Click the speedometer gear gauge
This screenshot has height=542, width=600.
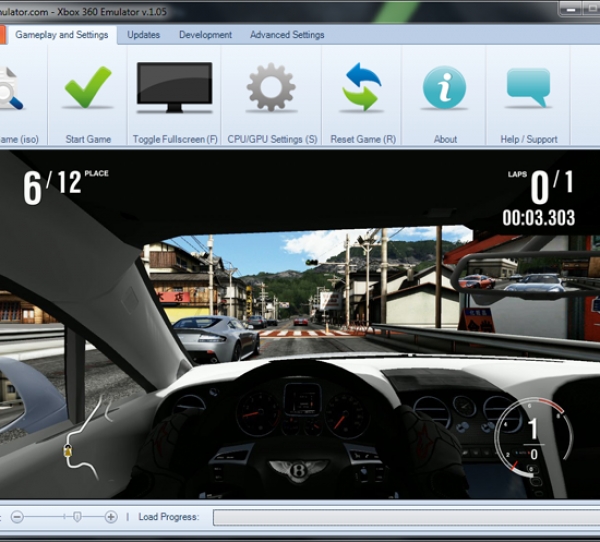tap(533, 438)
